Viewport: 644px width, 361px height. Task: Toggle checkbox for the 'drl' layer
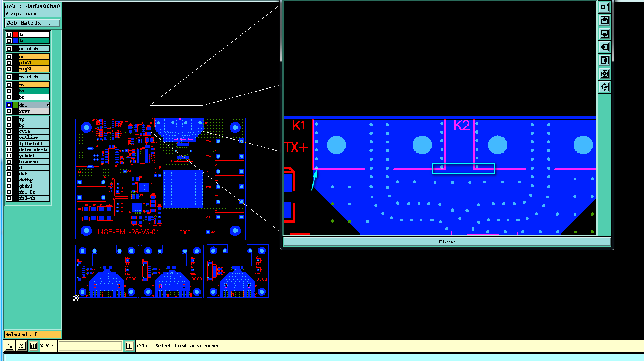[x=9, y=105]
